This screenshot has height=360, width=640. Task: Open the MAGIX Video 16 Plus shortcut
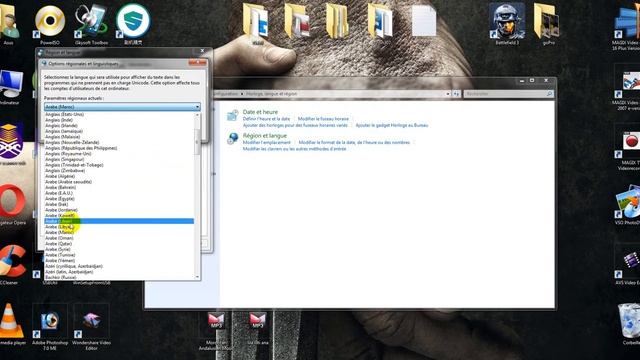pos(626,27)
